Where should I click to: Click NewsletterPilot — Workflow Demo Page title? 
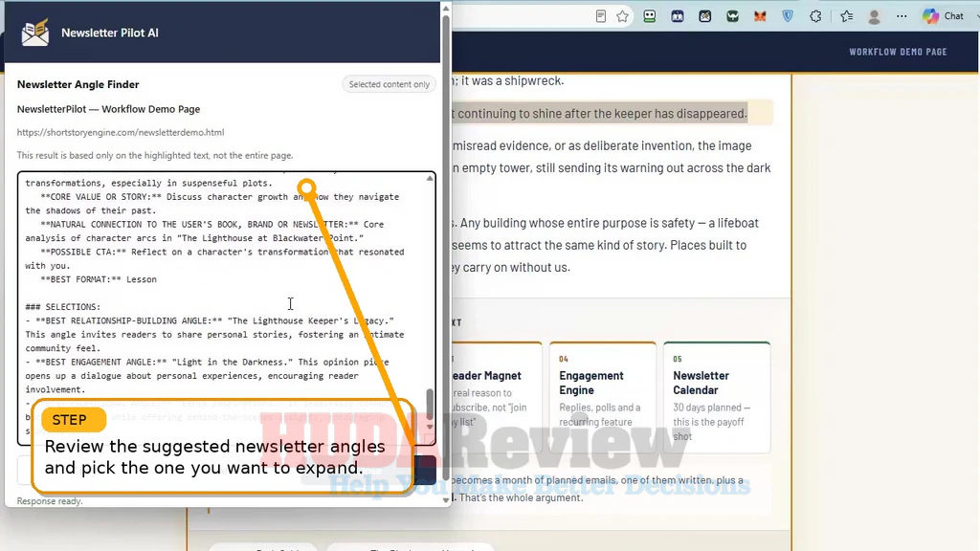click(x=109, y=109)
